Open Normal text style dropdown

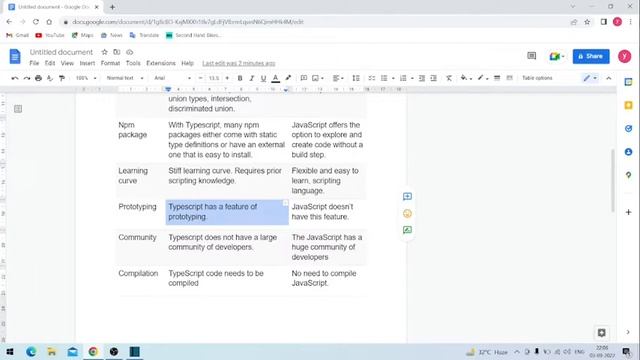coord(125,78)
